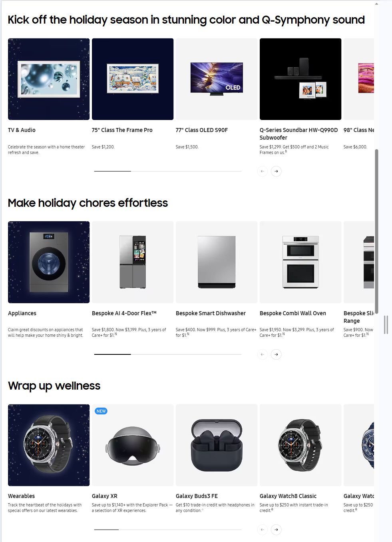Open the 77" Class OLED S90F link
Viewport: 392px width, 542px height.
[x=202, y=130]
